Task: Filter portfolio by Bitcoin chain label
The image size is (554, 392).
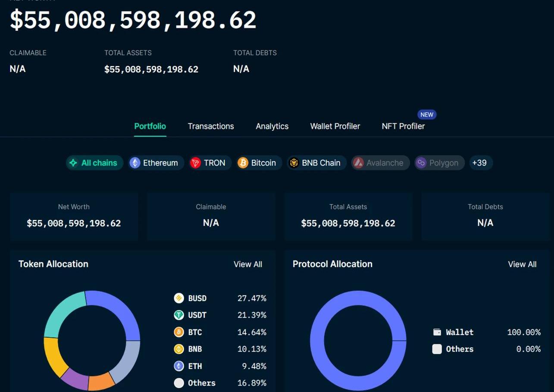Action: (x=263, y=163)
